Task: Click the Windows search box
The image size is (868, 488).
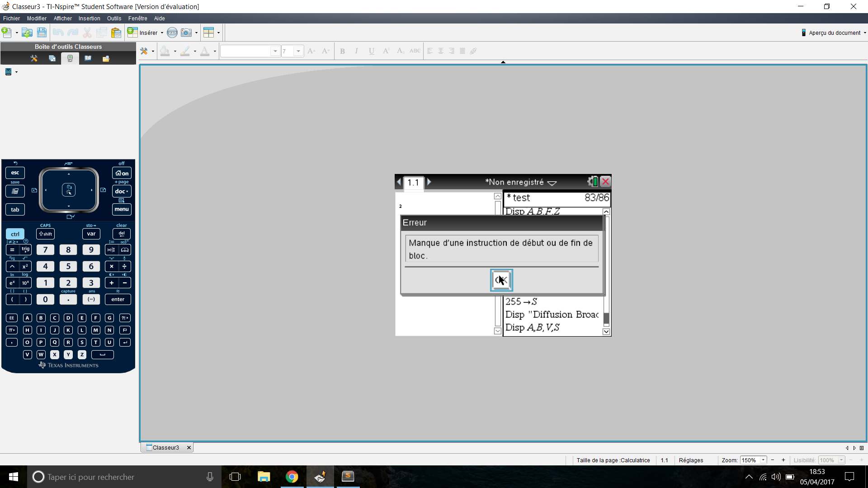Action: (124, 477)
